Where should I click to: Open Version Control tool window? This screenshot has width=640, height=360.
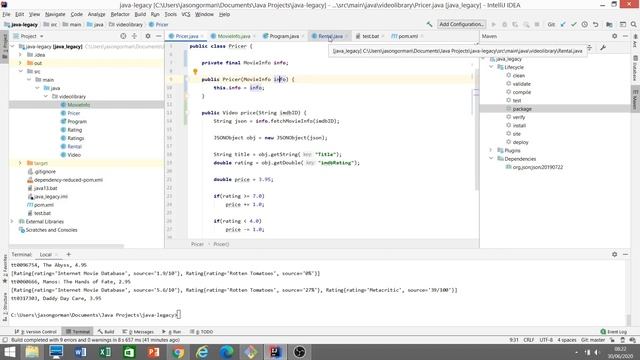[x=36, y=331]
